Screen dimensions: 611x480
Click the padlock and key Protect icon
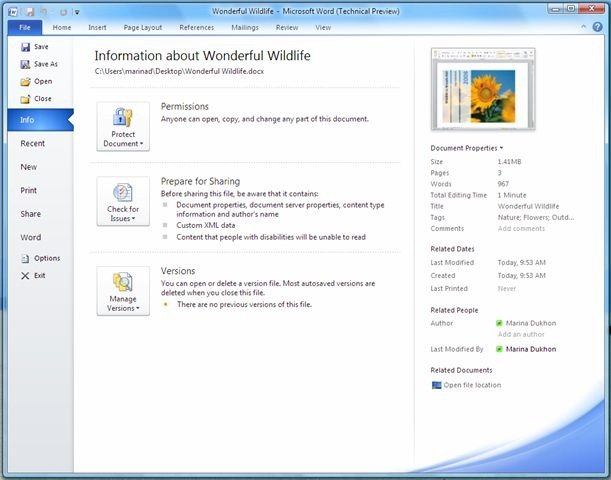(x=123, y=117)
